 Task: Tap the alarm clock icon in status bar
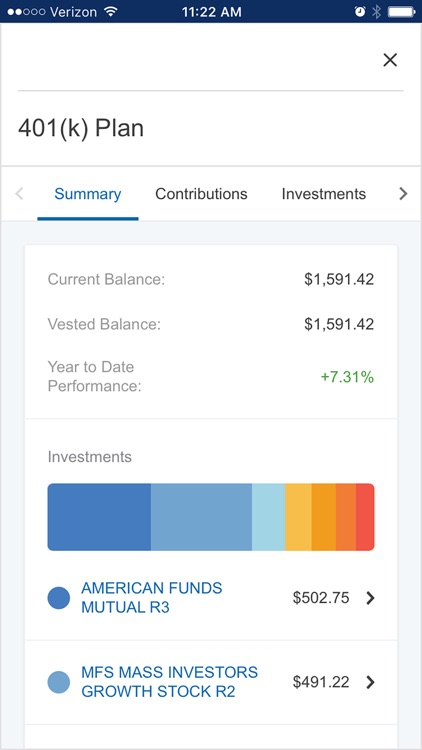359,11
